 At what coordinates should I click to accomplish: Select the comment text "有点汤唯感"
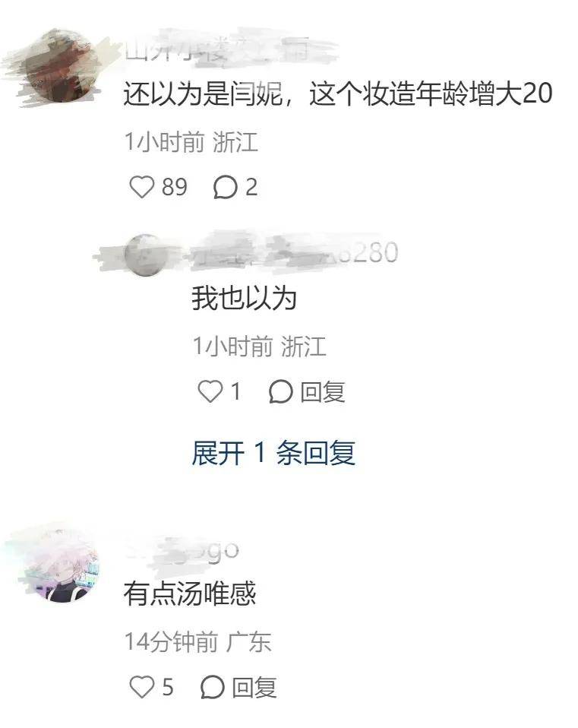coord(190,593)
